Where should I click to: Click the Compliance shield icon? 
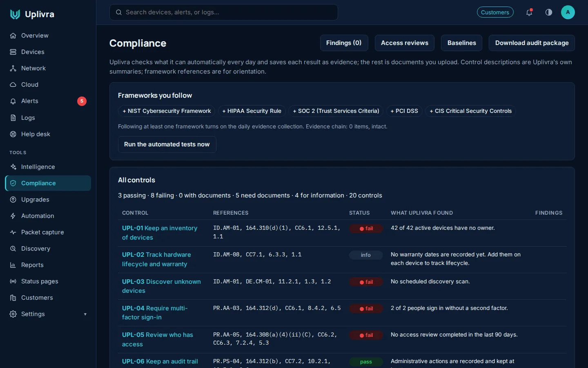click(x=13, y=183)
